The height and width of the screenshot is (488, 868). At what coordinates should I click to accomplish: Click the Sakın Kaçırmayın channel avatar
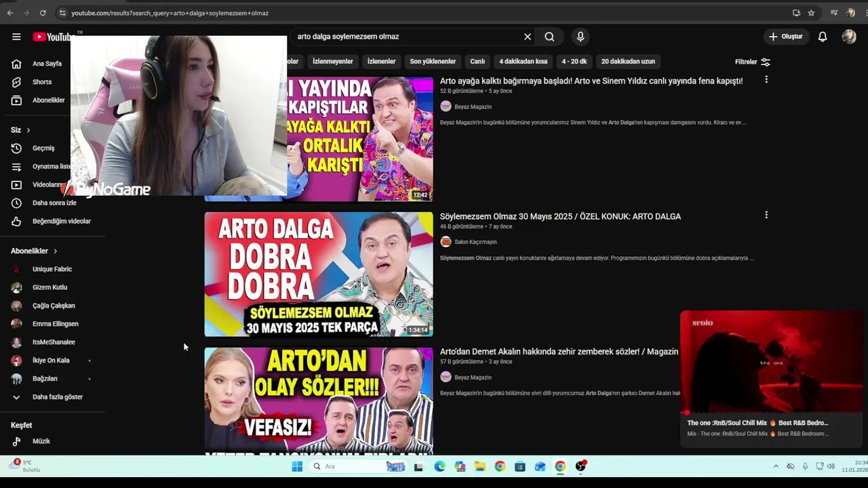coord(446,242)
